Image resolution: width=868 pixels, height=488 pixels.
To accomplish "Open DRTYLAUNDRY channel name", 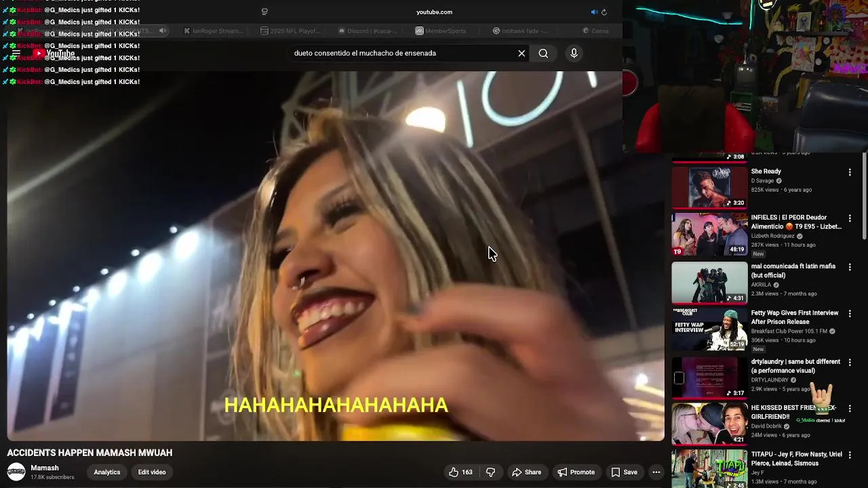I will [x=770, y=380].
